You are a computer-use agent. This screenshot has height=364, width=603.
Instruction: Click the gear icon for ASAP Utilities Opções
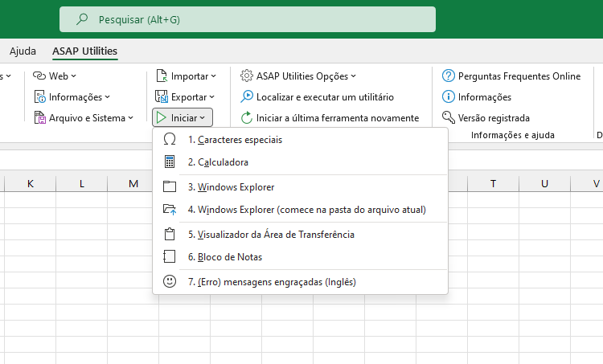tap(247, 76)
